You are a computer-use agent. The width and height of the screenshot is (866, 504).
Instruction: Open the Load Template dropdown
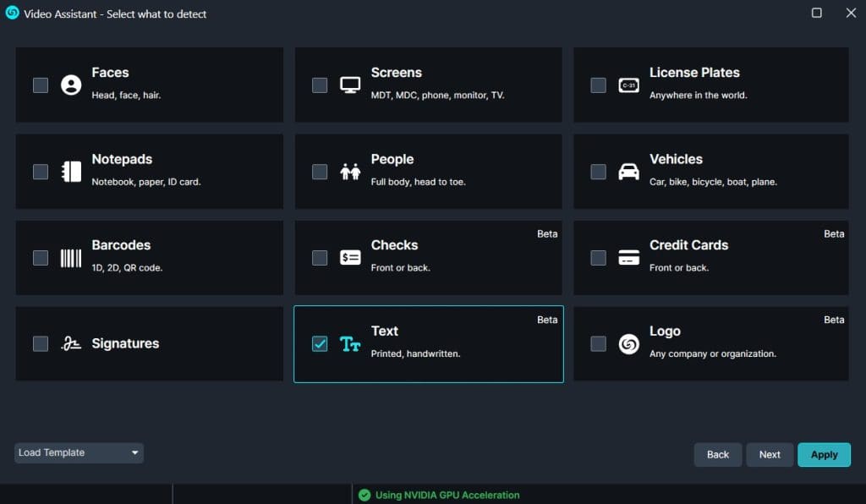pos(79,453)
